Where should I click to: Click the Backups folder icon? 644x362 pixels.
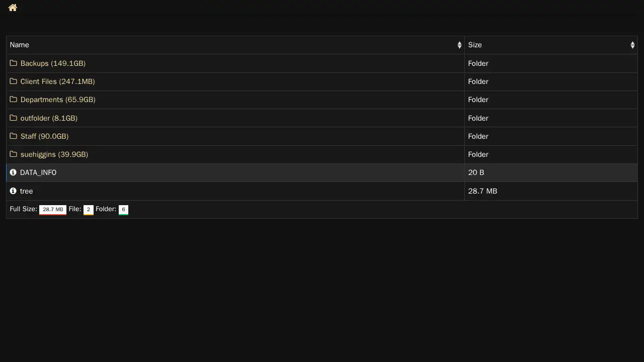point(14,63)
